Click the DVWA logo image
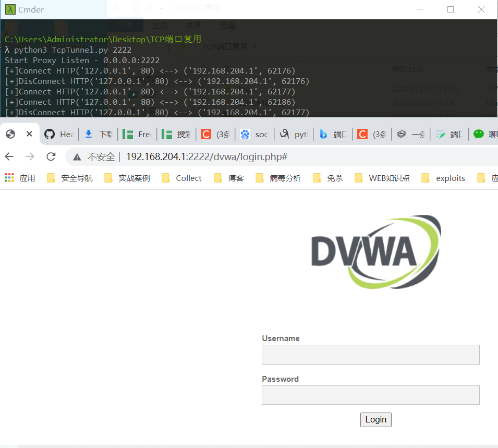 376,252
